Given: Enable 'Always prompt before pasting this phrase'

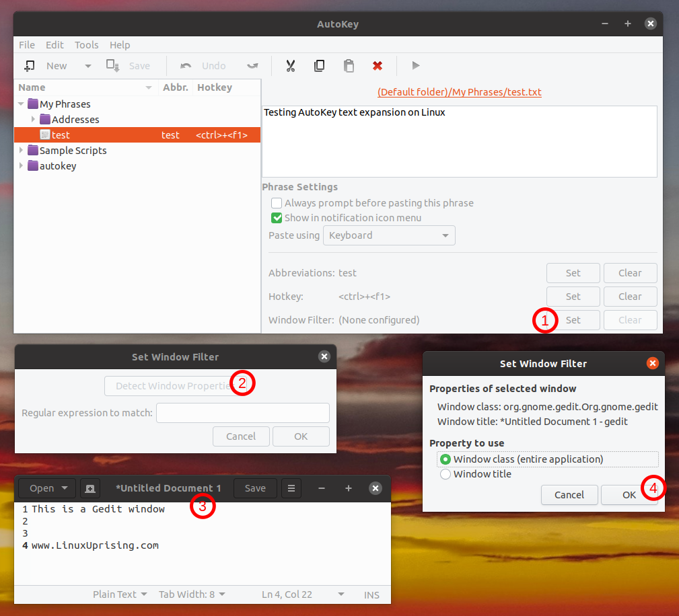Looking at the screenshot, I should 277,202.
